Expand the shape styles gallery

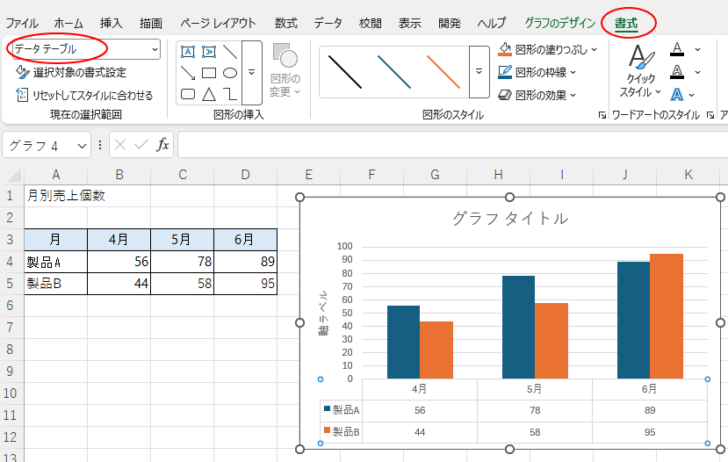[x=479, y=72]
